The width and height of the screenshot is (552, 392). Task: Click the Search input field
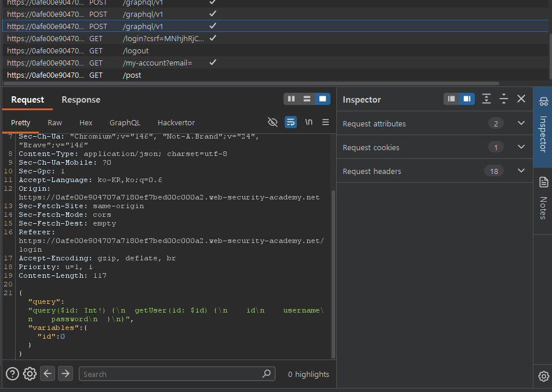(171, 374)
